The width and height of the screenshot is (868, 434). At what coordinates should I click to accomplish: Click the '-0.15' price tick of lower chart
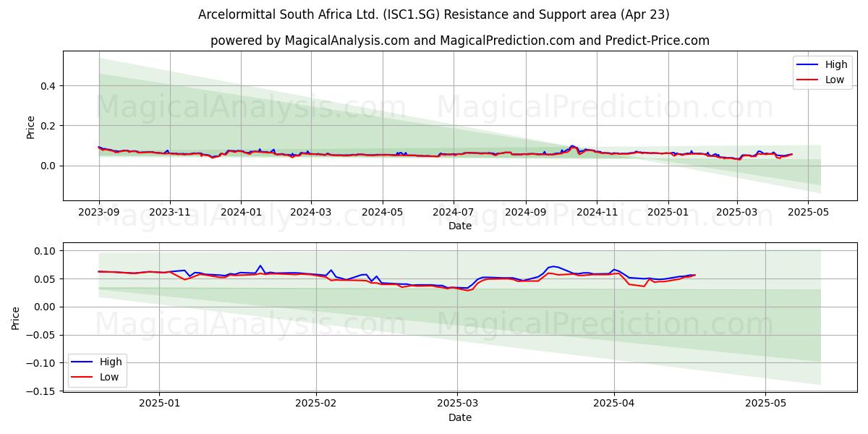[x=43, y=391]
